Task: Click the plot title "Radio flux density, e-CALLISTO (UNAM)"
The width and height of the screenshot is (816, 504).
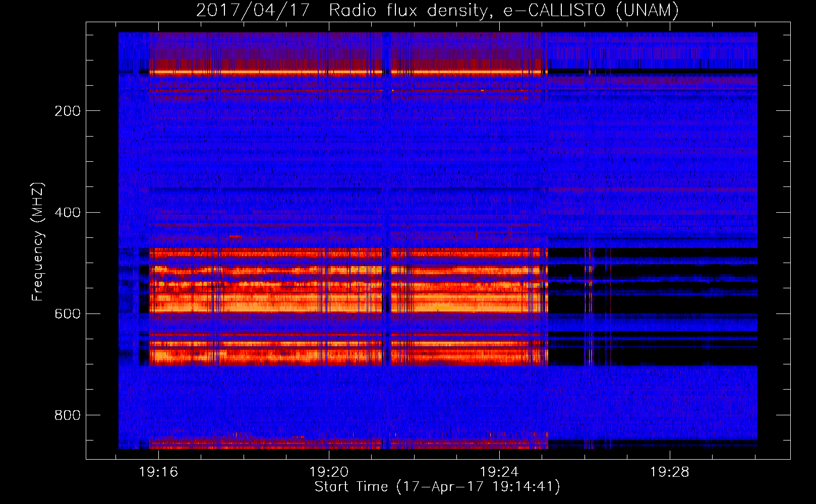Action: coord(504,11)
